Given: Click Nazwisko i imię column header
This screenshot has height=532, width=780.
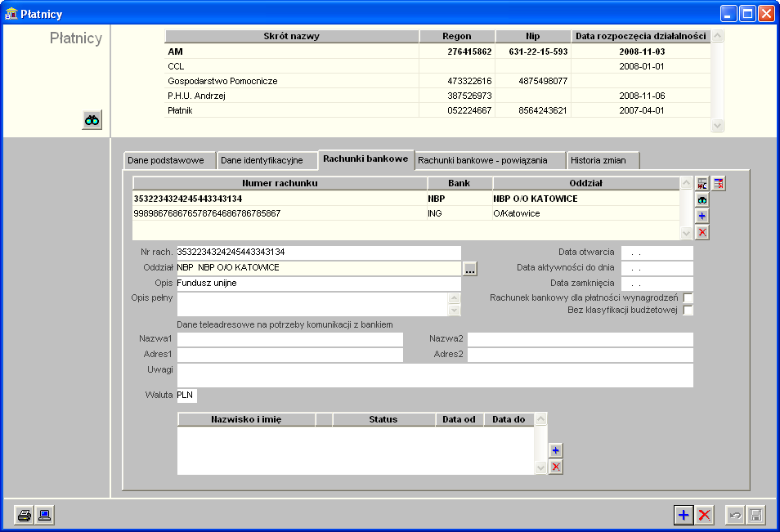Looking at the screenshot, I should (246, 419).
